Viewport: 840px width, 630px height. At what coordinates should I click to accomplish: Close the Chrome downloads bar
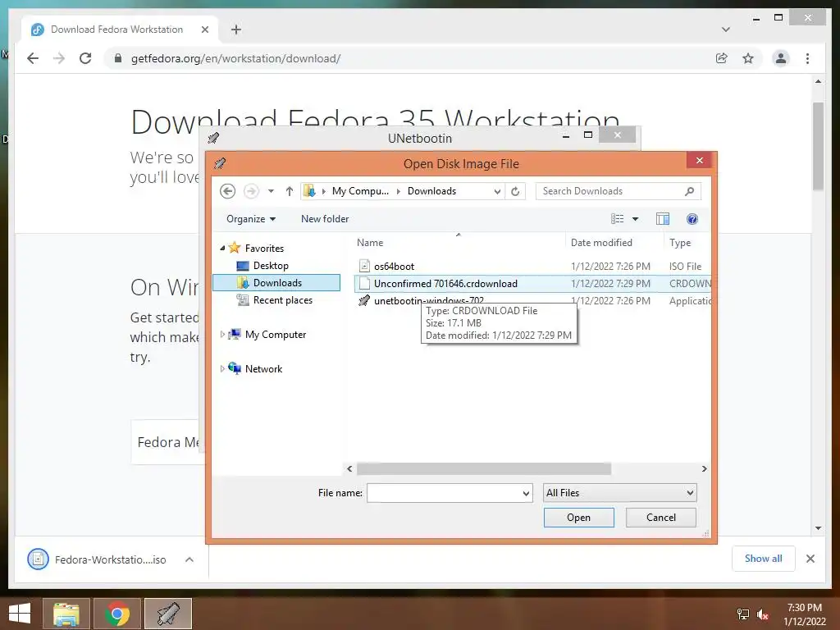[x=810, y=559]
